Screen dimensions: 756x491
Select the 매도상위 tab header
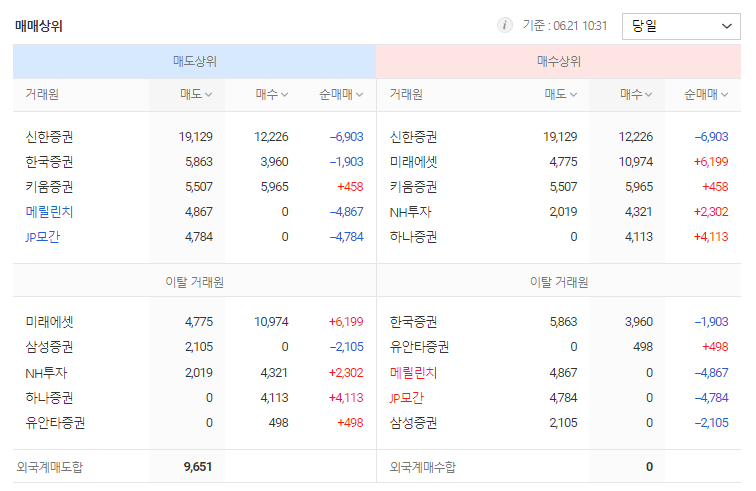(194, 61)
